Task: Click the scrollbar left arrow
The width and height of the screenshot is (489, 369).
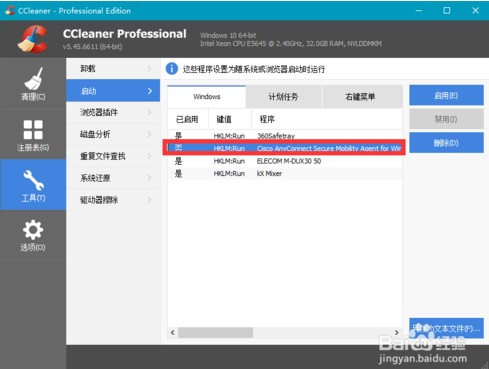Action: click(x=173, y=332)
